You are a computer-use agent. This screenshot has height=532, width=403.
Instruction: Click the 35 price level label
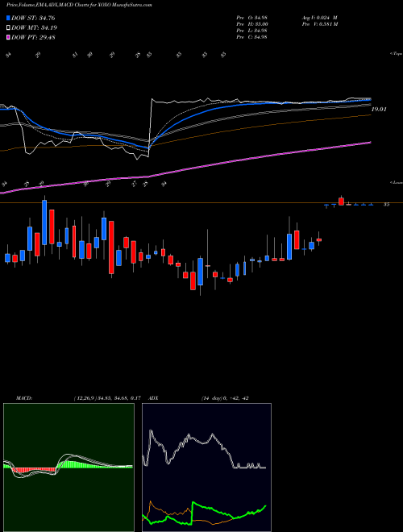pos(386,205)
